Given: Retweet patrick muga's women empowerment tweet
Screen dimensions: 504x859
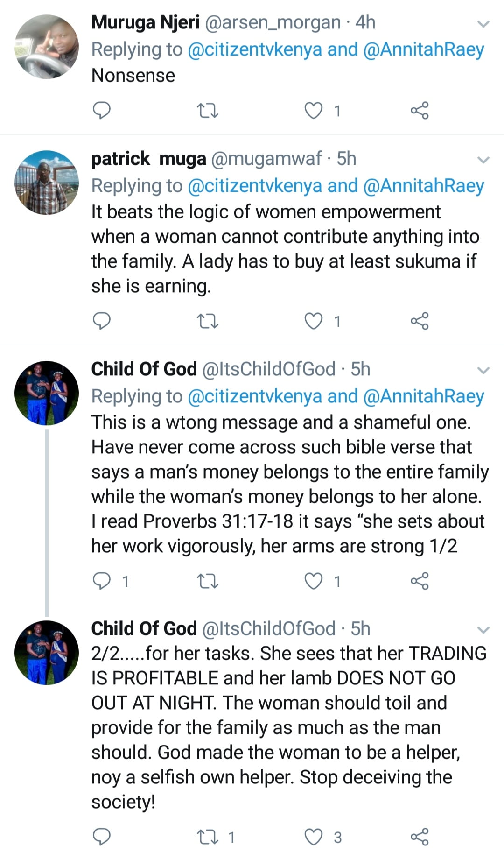Looking at the screenshot, I should tap(208, 321).
